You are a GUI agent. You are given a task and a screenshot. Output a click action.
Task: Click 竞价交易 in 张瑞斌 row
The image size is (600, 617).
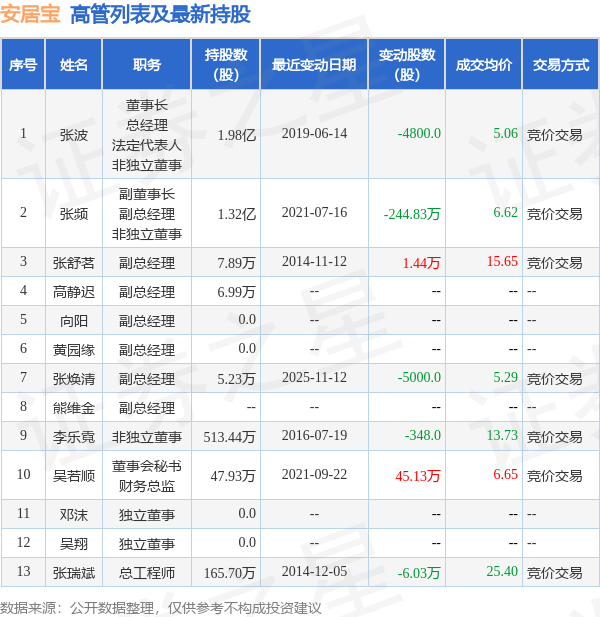(555, 573)
